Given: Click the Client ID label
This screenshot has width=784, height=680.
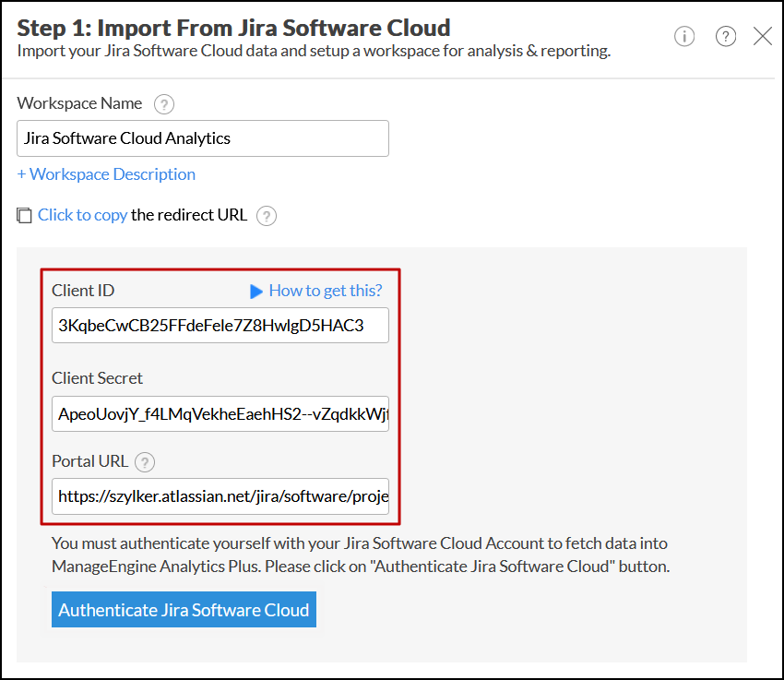Looking at the screenshot, I should pos(83,291).
